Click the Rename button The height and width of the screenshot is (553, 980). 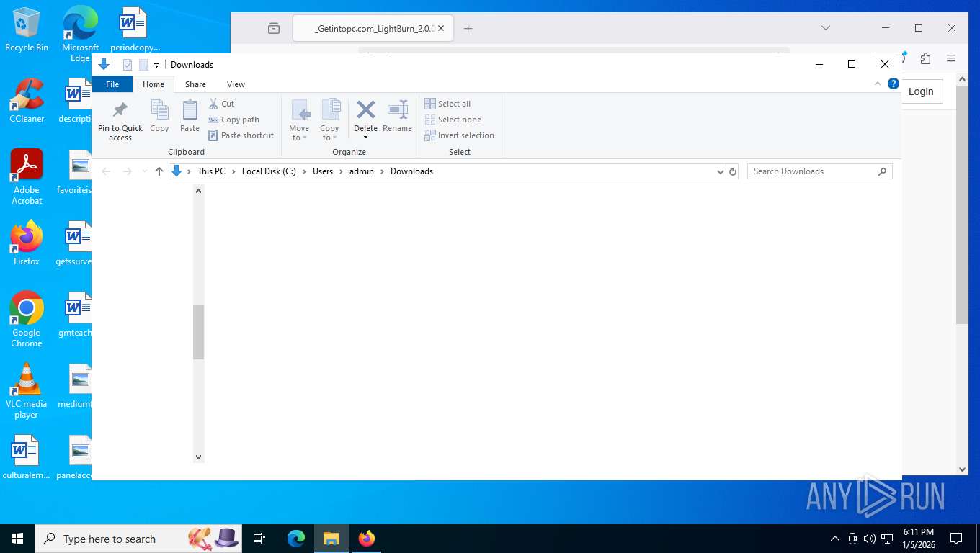tap(397, 117)
